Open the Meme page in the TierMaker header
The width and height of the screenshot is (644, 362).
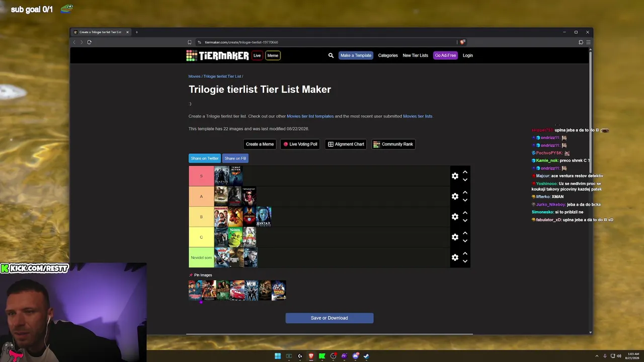pyautogui.click(x=273, y=55)
